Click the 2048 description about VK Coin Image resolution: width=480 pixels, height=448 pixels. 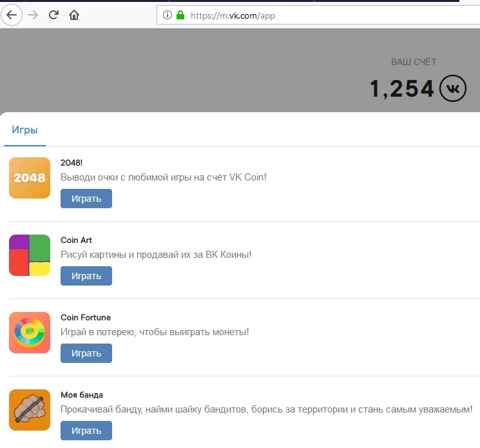[164, 177]
